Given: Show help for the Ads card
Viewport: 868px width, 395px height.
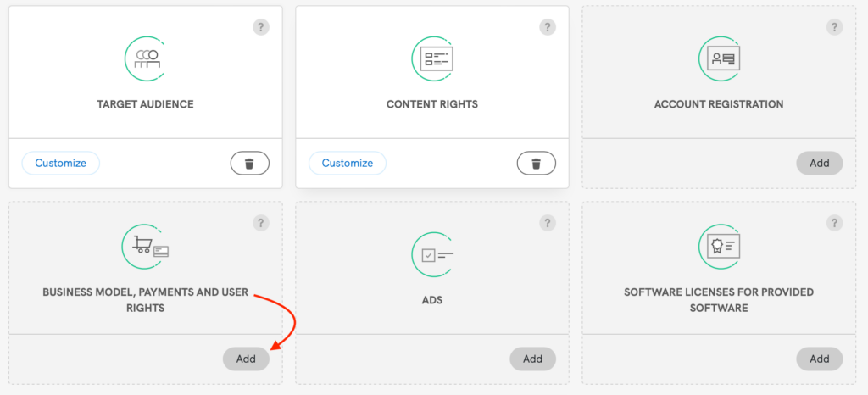Looking at the screenshot, I should [548, 223].
